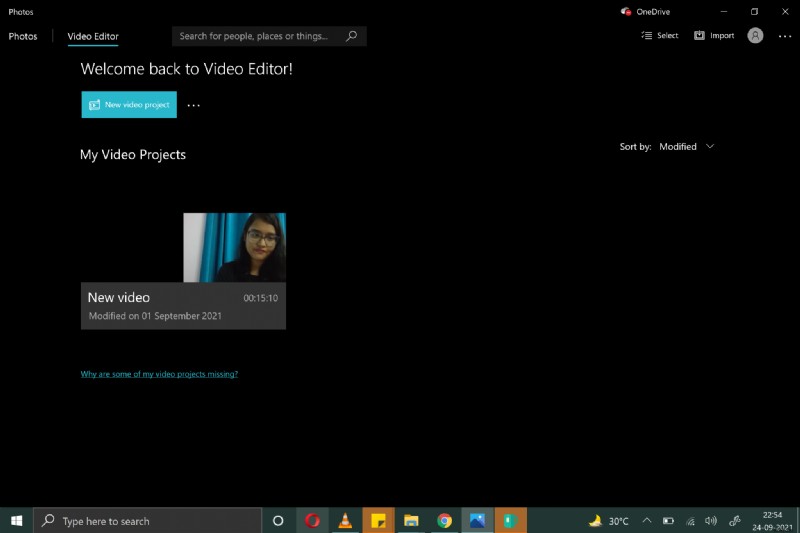Open File Explorer from taskbar
Image resolution: width=800 pixels, height=533 pixels.
pyautogui.click(x=411, y=521)
